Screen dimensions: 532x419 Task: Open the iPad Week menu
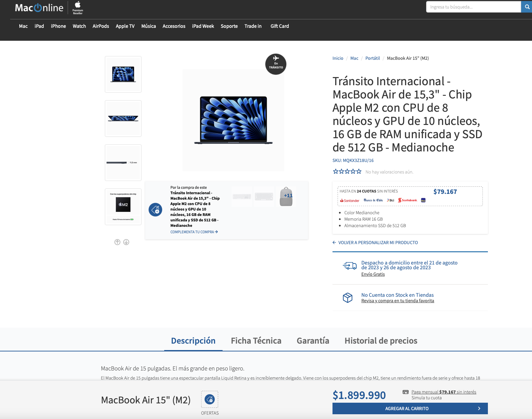coord(203,26)
